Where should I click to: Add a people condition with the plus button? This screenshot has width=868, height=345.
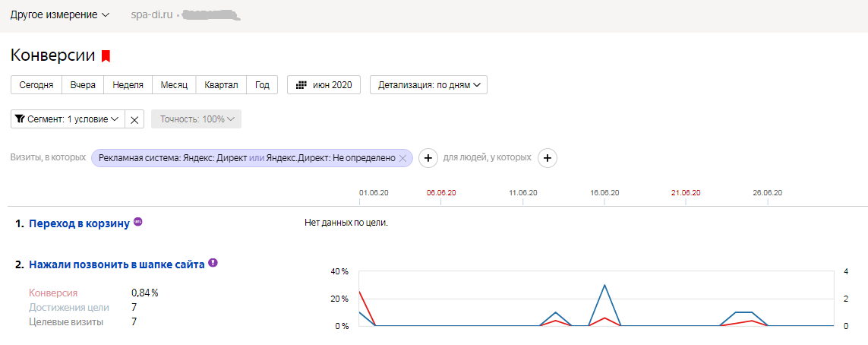[x=548, y=158]
